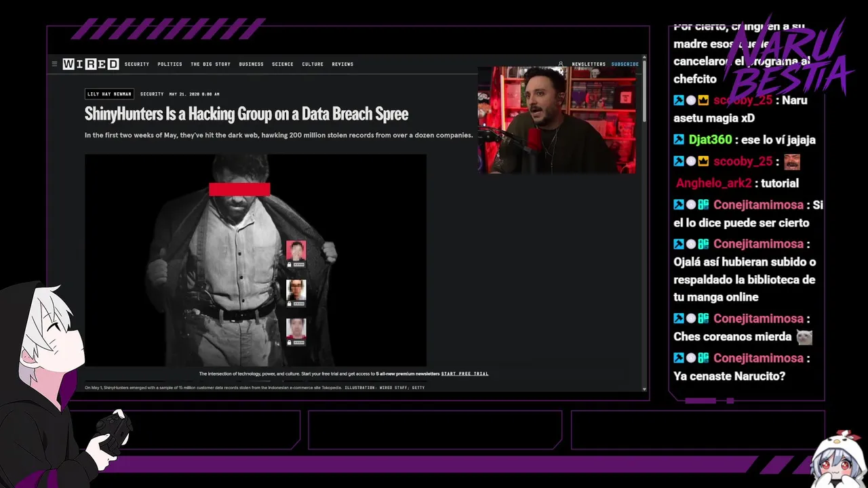
Task: Click the username 'Anghelo_ark2' in chat
Action: pos(714,183)
